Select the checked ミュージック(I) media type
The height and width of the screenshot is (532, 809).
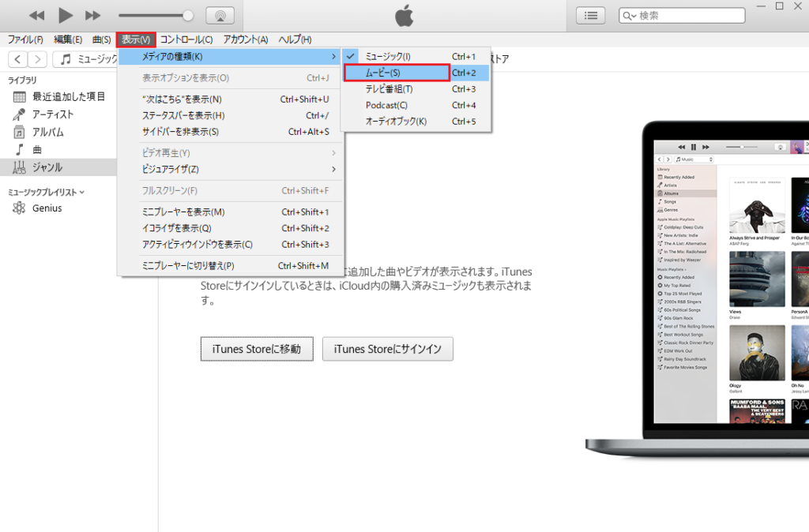416,56
